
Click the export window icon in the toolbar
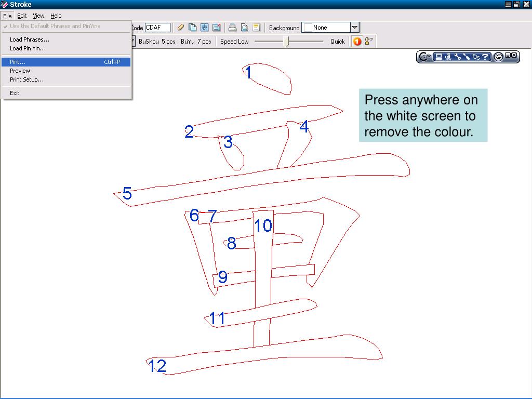217,28
